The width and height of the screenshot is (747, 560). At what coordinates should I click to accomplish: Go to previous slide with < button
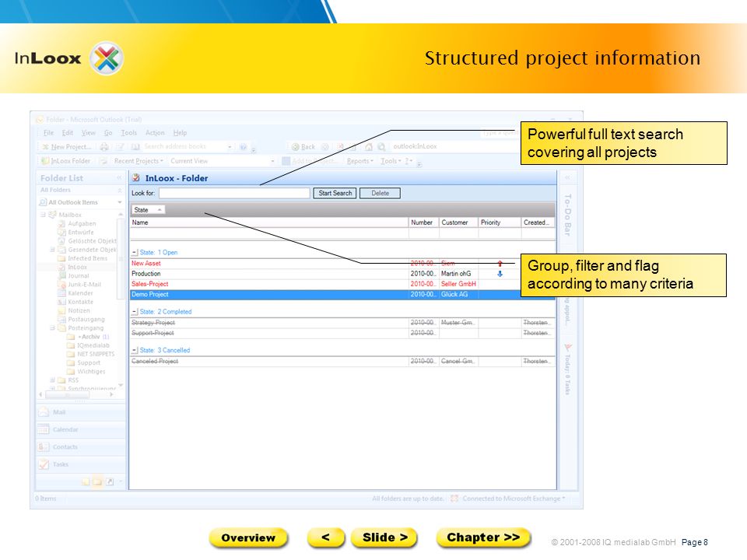(325, 537)
